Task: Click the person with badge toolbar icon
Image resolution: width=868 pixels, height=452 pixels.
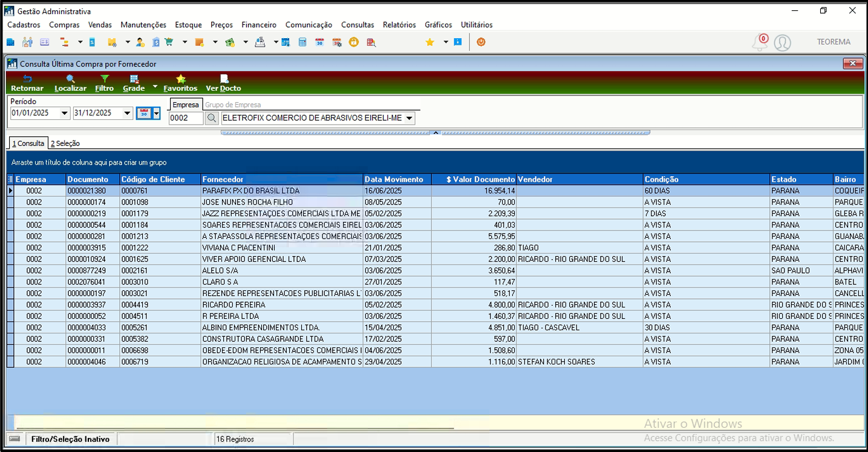Action: 140,42
